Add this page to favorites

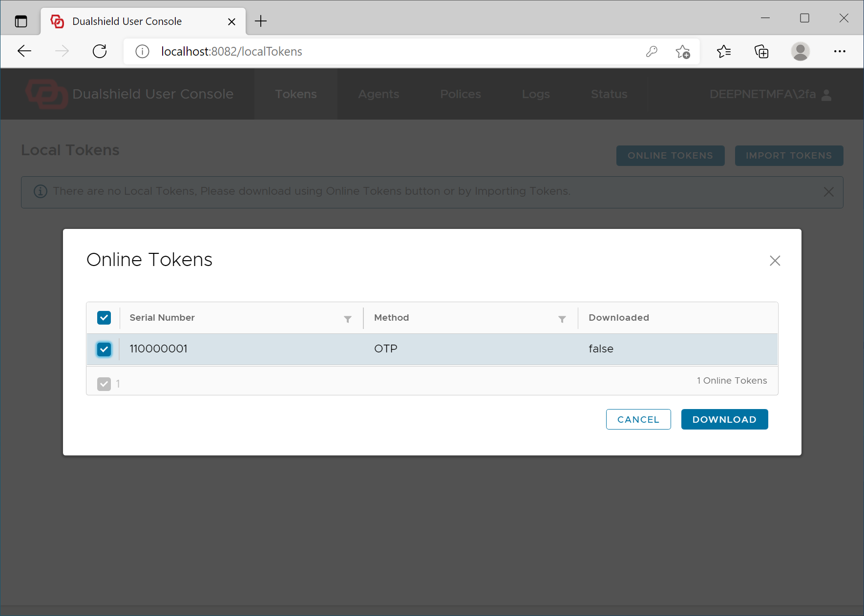pos(683,51)
